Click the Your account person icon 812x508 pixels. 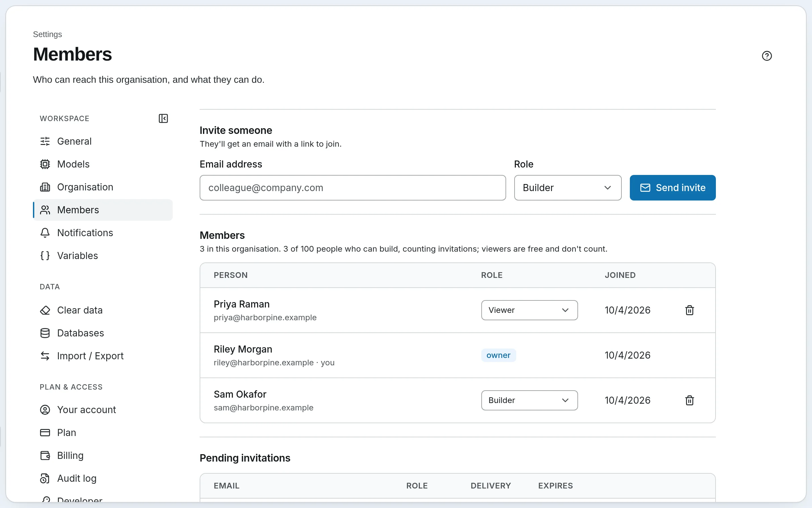[x=45, y=410]
